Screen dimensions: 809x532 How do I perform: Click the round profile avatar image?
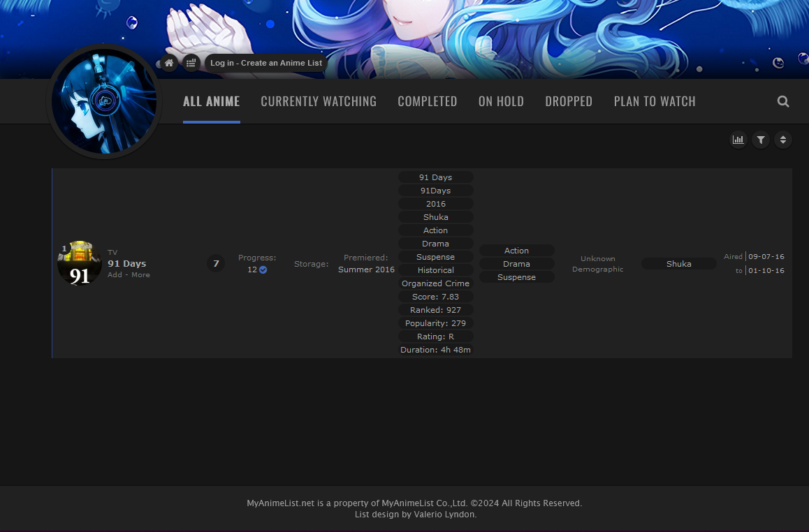click(104, 102)
